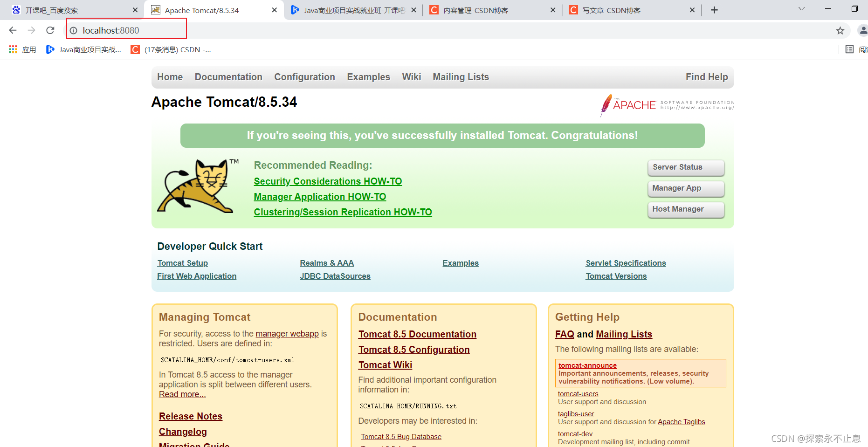
Task: Open the tomcat-dev mailing list link
Action: [x=575, y=434]
